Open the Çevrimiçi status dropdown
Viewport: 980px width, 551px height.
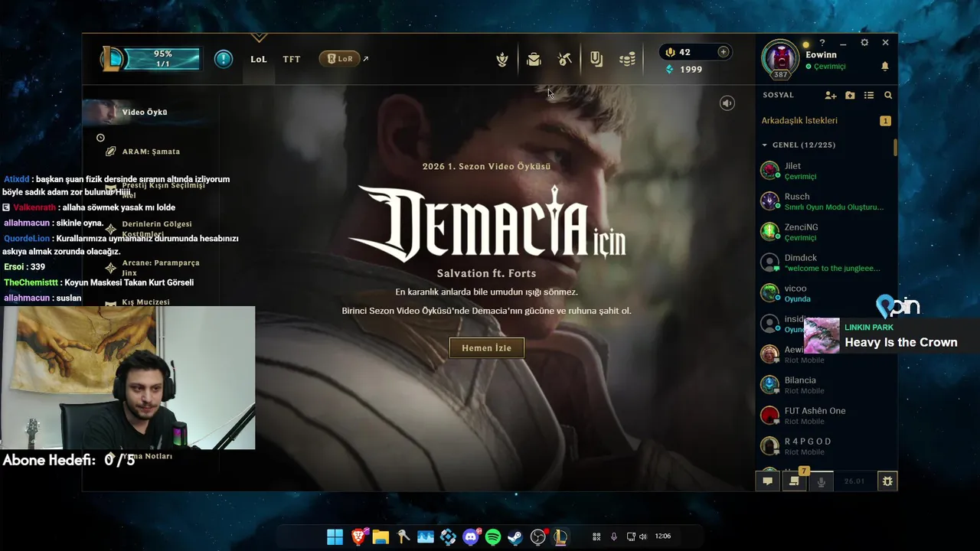(825, 67)
